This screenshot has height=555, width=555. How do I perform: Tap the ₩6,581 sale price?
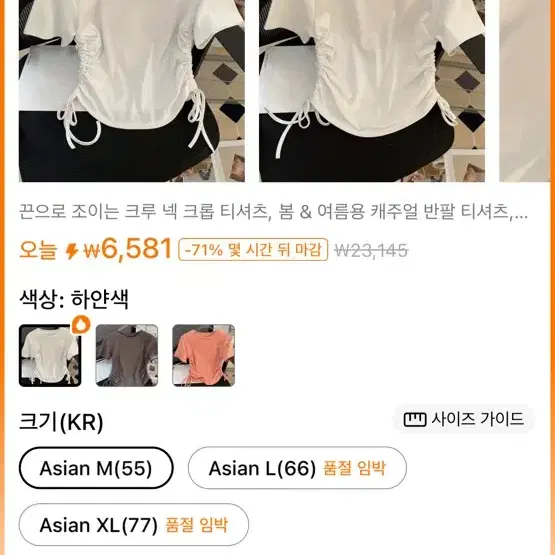click(128, 249)
